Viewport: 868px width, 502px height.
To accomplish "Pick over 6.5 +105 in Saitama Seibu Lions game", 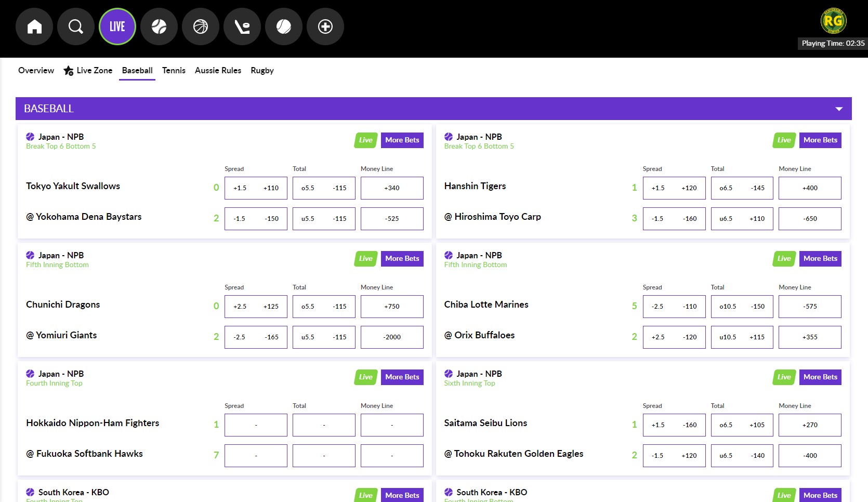I will 742,425.
